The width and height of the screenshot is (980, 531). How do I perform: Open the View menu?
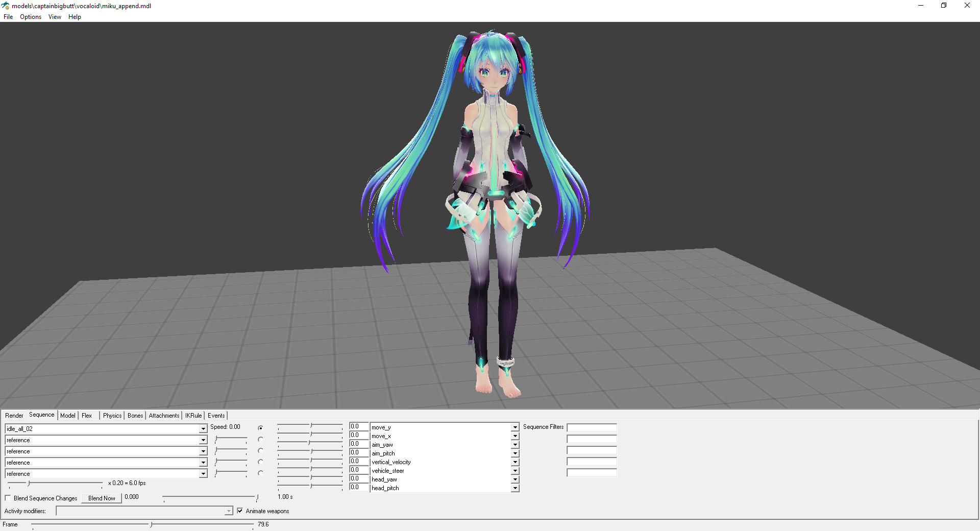coord(55,17)
